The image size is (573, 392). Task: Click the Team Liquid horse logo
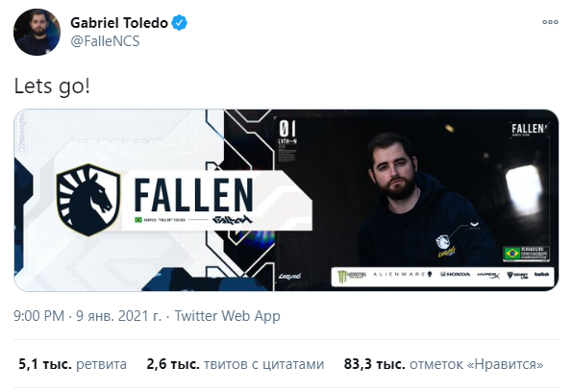pyautogui.click(x=88, y=200)
